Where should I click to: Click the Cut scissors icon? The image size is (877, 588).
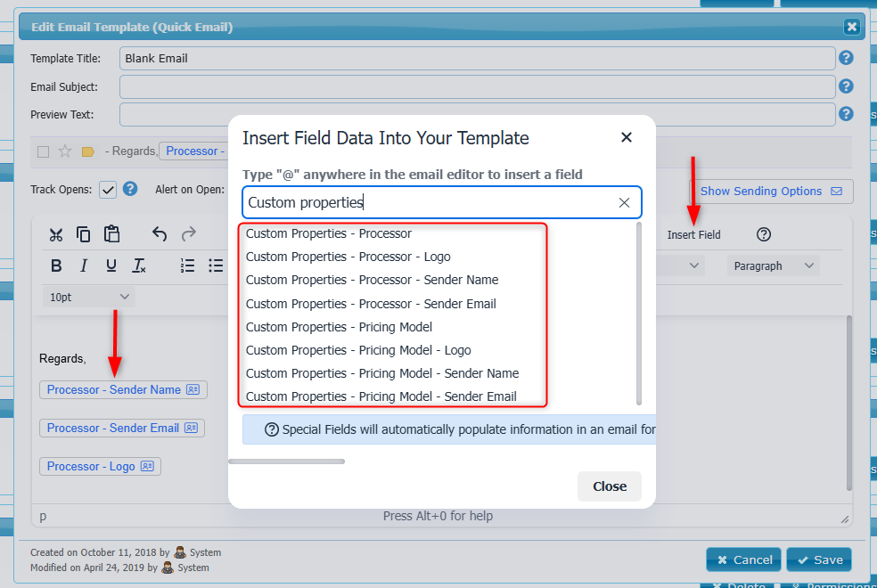tap(56, 235)
